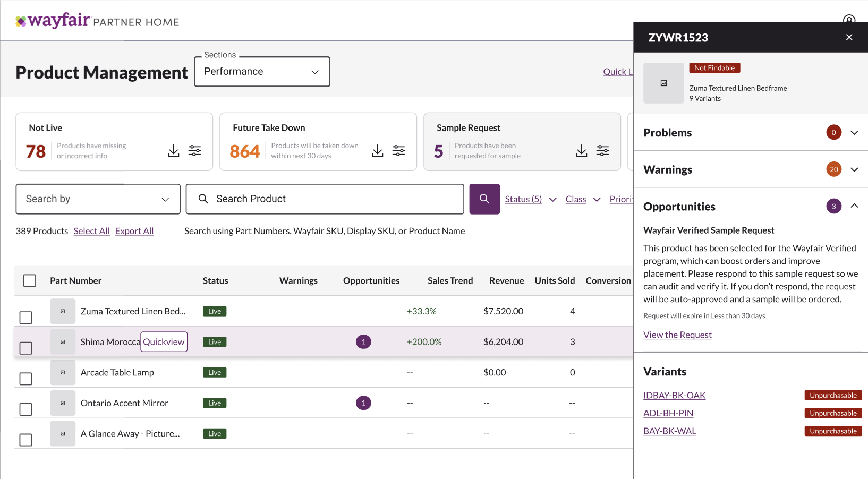Collapse the Opportunities section chevron
This screenshot has height=479, width=868.
[x=854, y=206]
